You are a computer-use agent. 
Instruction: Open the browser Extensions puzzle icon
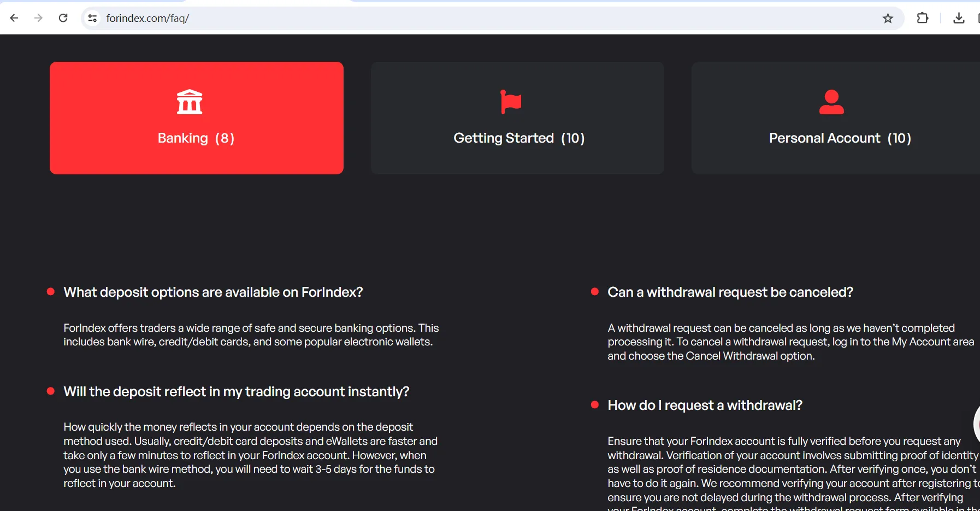click(x=923, y=18)
